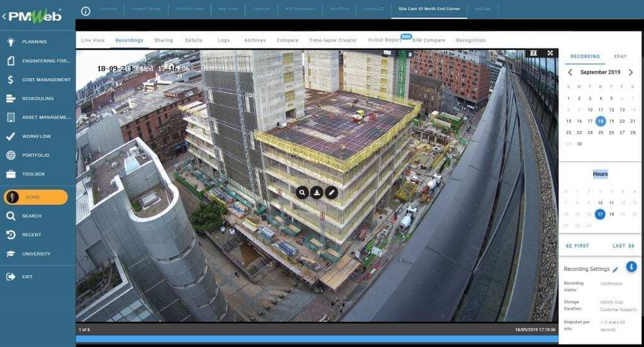The height and width of the screenshot is (347, 644).
Task: Select day 19 in the calendar
Action: click(x=611, y=121)
